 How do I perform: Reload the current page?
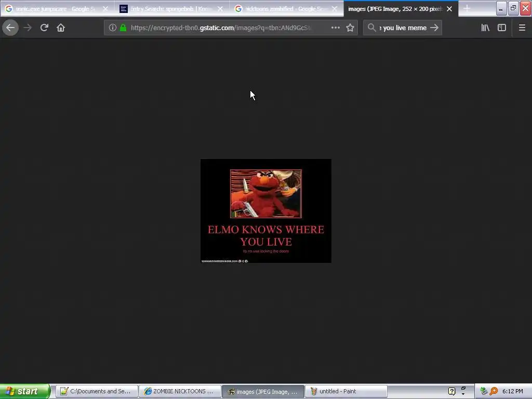pos(44,28)
